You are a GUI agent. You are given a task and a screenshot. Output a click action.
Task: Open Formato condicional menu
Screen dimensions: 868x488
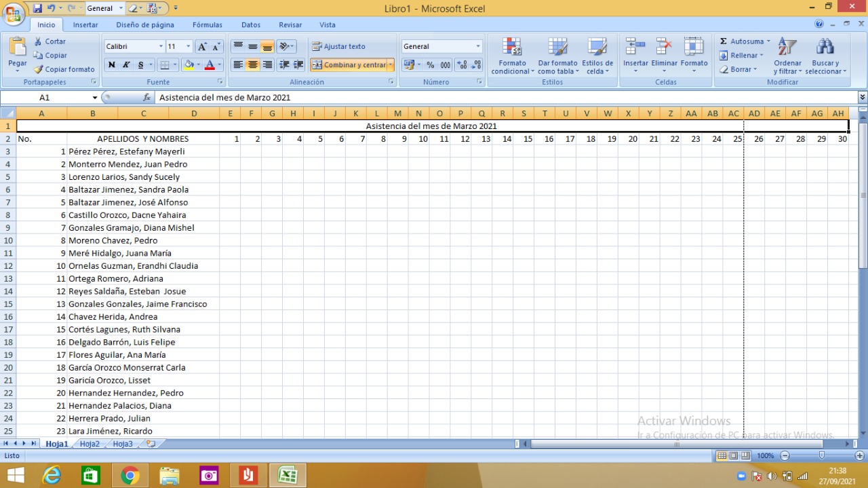(x=512, y=56)
